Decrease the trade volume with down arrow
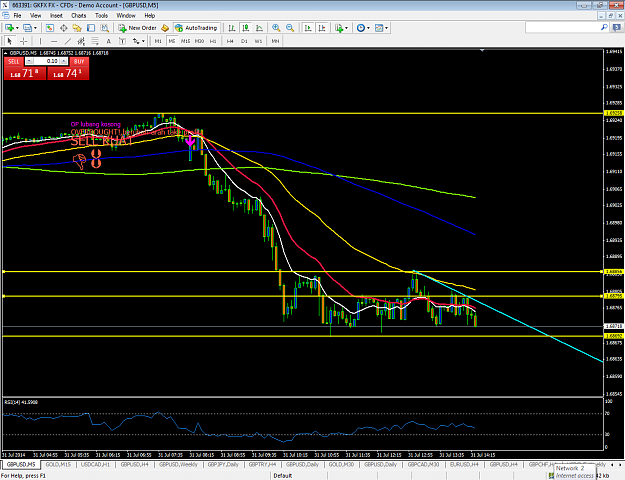The image size is (625, 480). tap(30, 61)
